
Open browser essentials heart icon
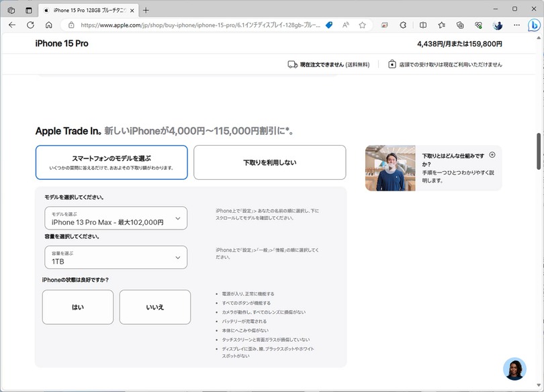click(478, 25)
